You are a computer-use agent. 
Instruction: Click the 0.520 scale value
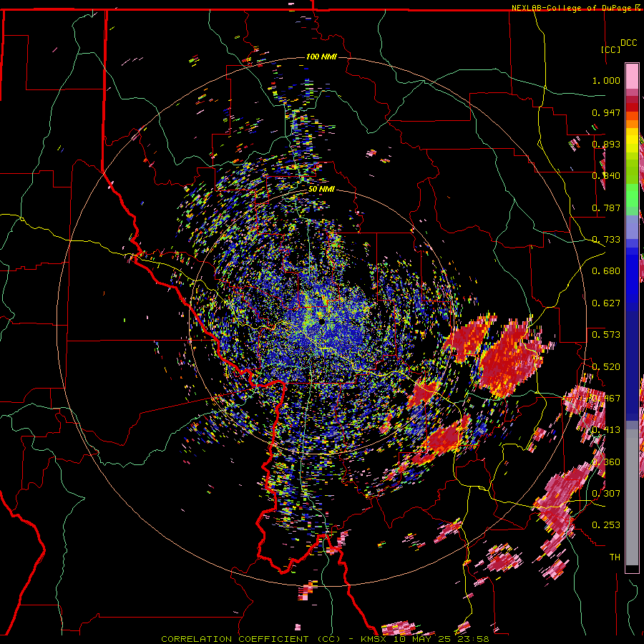[x=606, y=367]
